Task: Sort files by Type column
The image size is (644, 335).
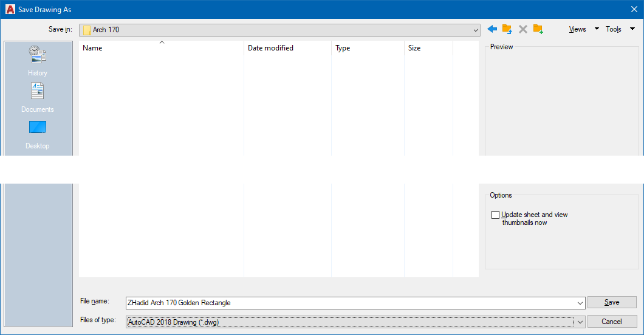Action: (368, 47)
